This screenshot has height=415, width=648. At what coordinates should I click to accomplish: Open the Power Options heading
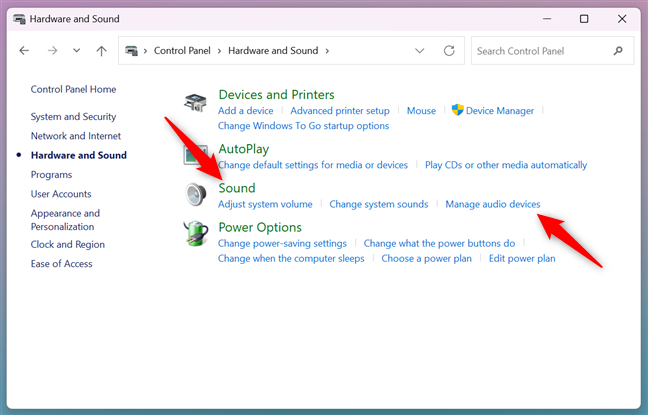point(260,227)
